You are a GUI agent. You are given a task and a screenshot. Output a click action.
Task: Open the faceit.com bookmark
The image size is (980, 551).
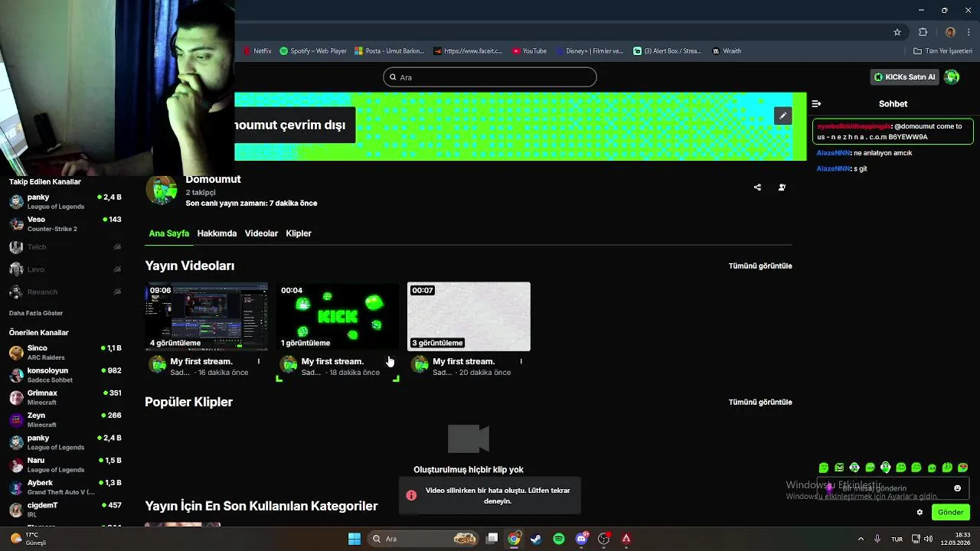point(468,51)
